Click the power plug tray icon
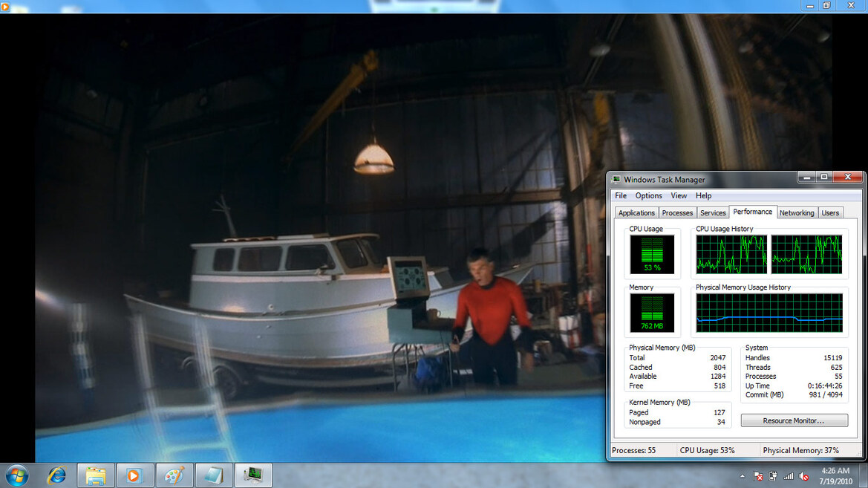This screenshot has height=488, width=868. pos(773,476)
